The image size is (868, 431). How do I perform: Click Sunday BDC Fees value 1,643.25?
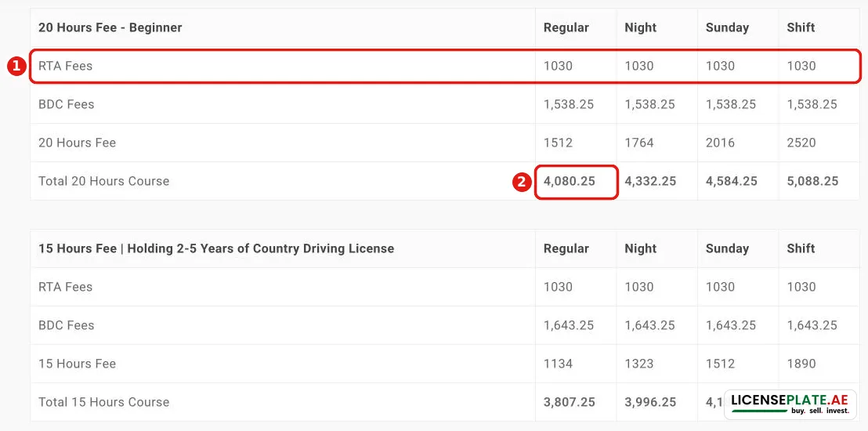coord(731,325)
